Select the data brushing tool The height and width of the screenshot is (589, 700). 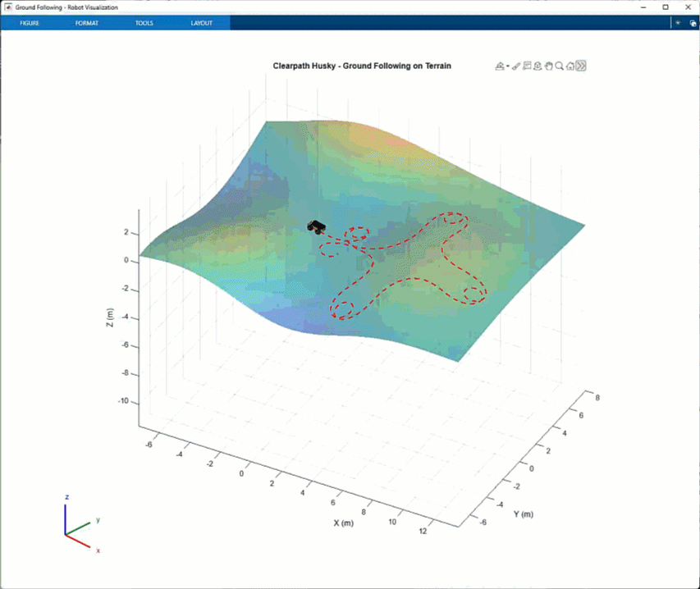[x=516, y=66]
